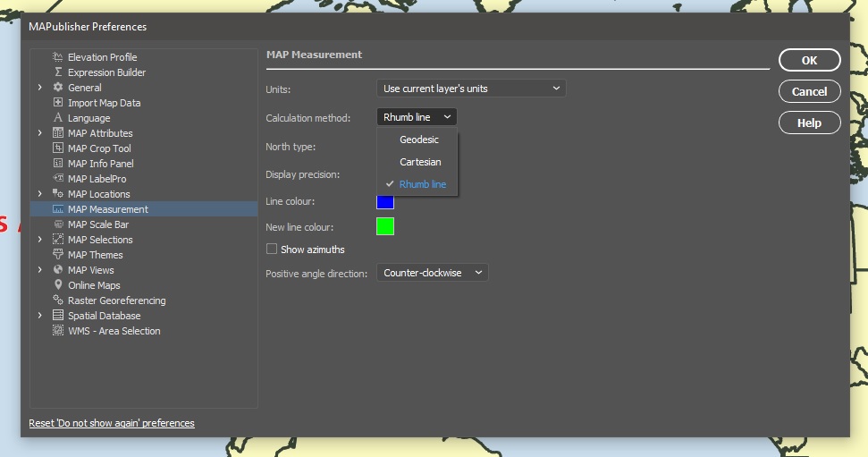Click the Elevation Profile icon

(57, 56)
